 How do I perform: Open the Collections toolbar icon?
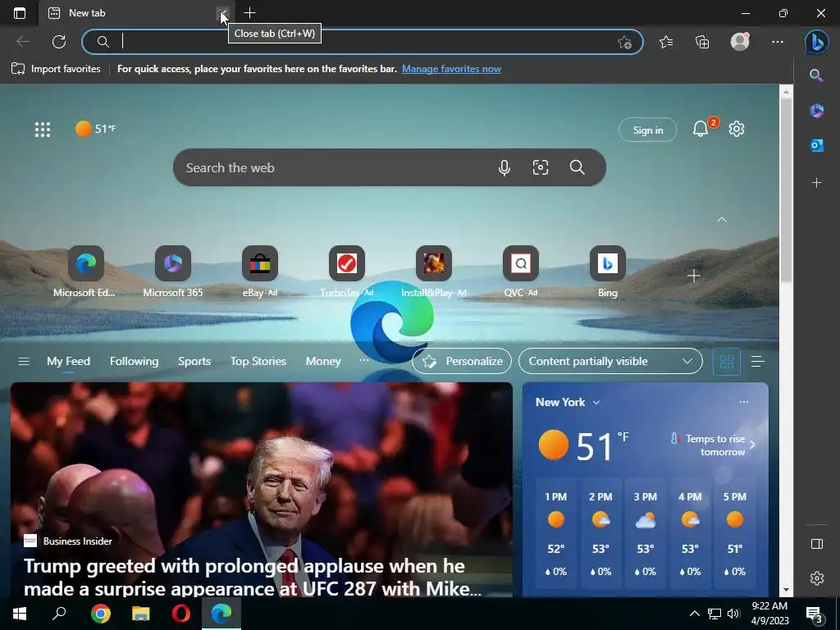click(x=702, y=42)
